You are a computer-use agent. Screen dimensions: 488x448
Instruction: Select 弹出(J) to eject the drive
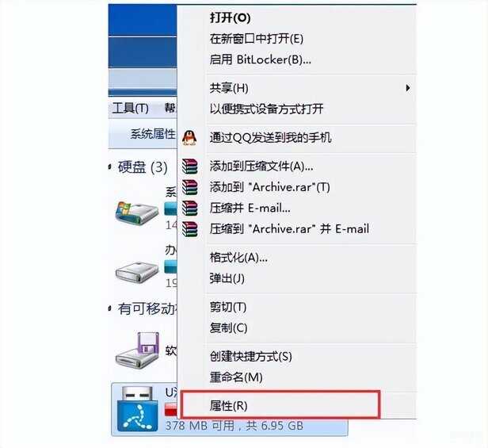click(227, 278)
